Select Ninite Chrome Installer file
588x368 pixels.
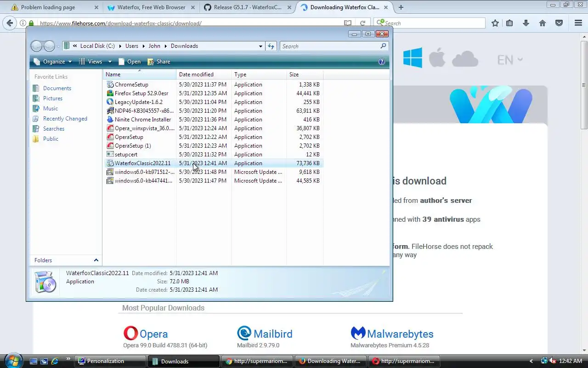tap(142, 120)
